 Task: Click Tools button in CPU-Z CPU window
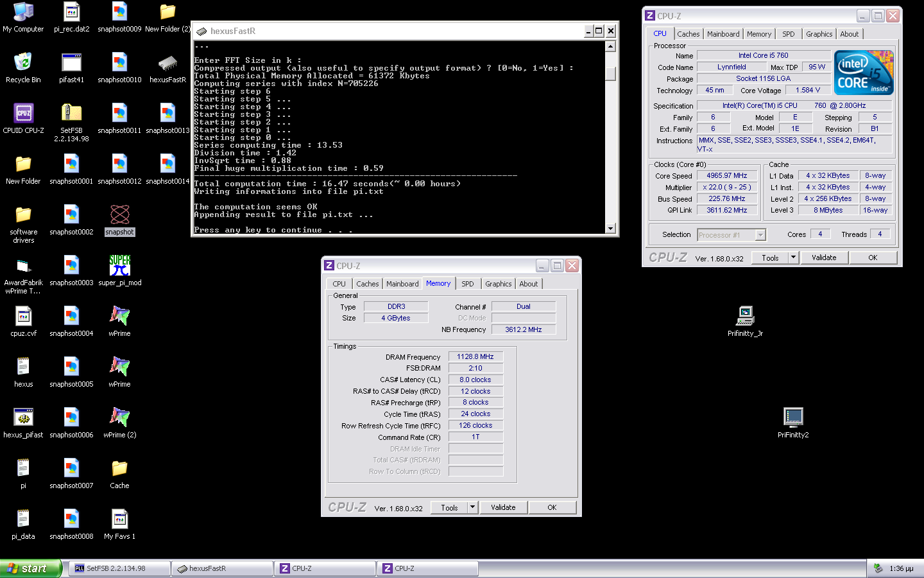point(771,258)
